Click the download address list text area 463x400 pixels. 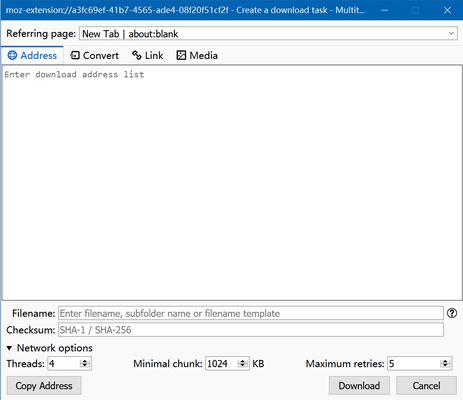232,183
